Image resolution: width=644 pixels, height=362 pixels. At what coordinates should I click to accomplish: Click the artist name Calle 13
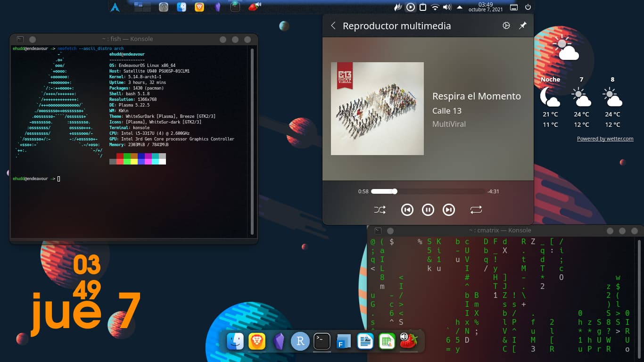[447, 111]
